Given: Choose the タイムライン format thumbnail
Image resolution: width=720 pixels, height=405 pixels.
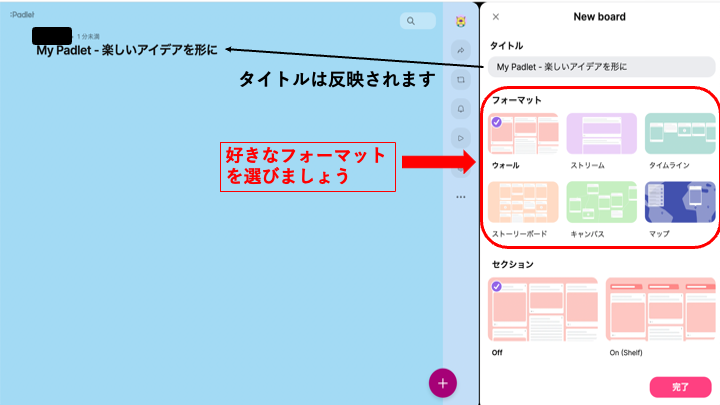Looking at the screenshot, I should tap(680, 133).
